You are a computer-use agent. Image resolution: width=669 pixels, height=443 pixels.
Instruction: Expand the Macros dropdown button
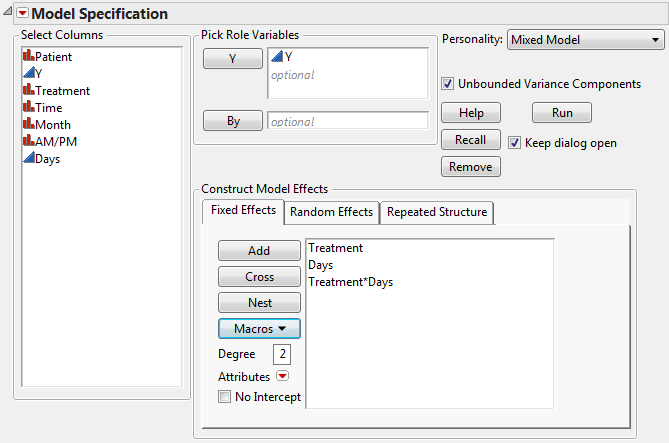[x=259, y=327]
